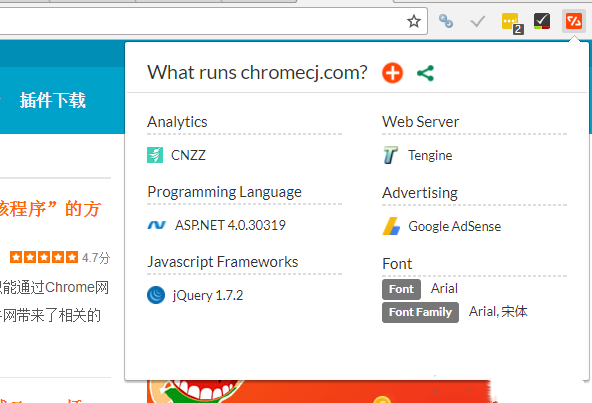Click the Font Family label badge

tap(420, 312)
